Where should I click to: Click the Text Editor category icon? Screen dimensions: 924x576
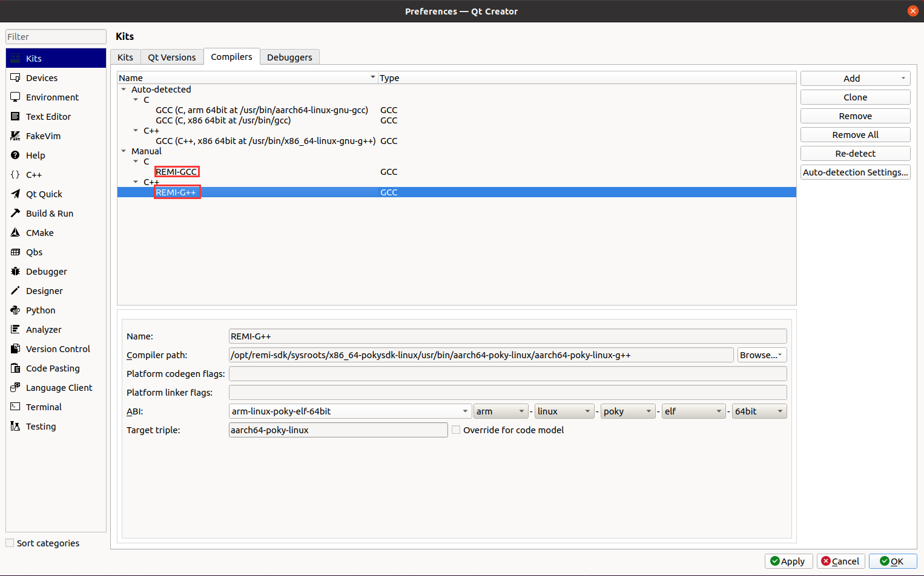coord(16,117)
